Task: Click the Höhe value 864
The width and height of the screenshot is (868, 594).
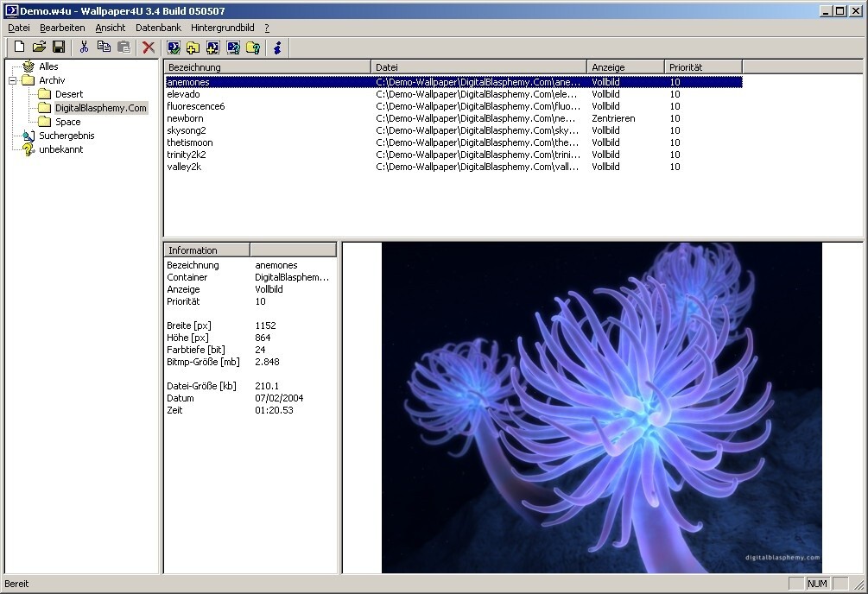Action: click(x=263, y=338)
